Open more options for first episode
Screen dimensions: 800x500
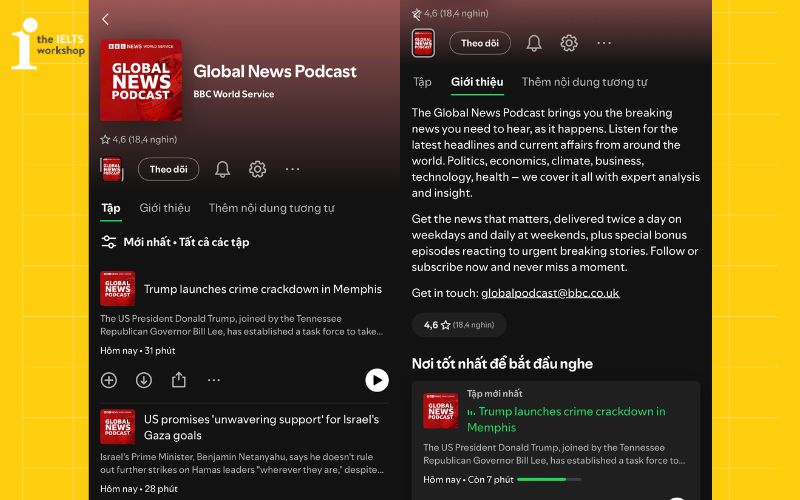click(x=214, y=380)
